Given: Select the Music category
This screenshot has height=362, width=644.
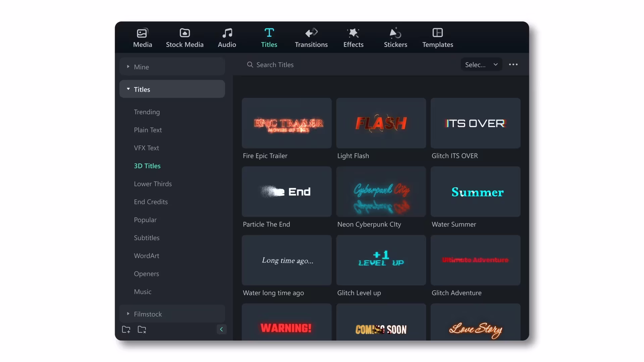Looking at the screenshot, I should (143, 292).
